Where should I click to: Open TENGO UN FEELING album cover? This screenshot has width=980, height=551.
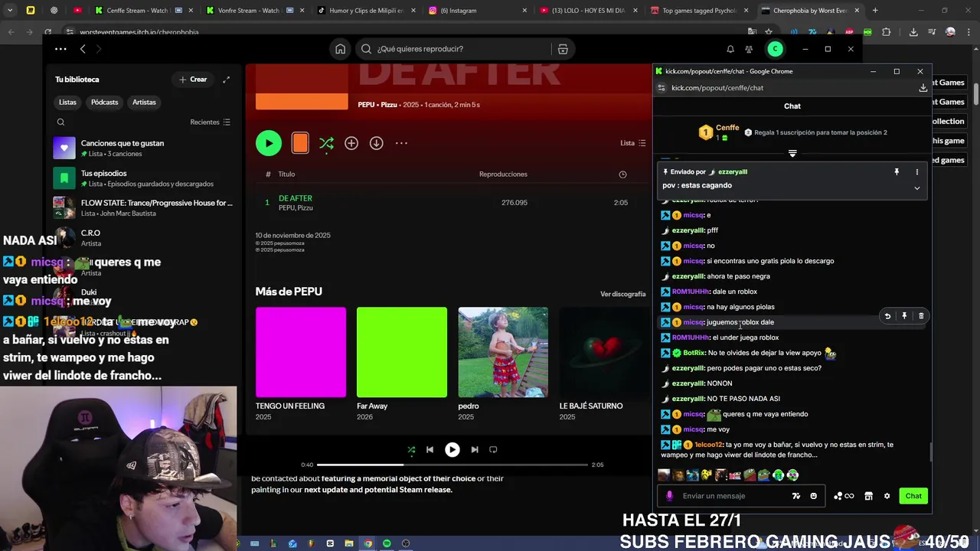[301, 352]
